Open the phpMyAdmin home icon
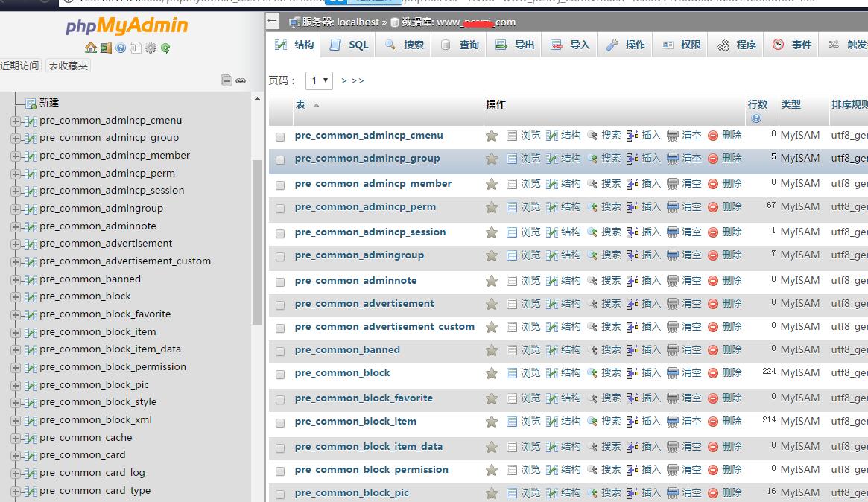This screenshot has height=502, width=868. (91, 48)
